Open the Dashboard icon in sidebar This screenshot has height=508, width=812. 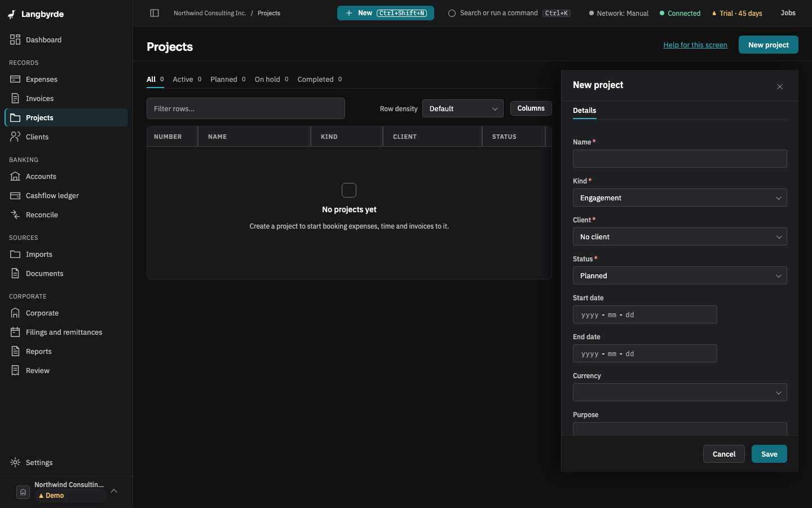click(x=15, y=40)
